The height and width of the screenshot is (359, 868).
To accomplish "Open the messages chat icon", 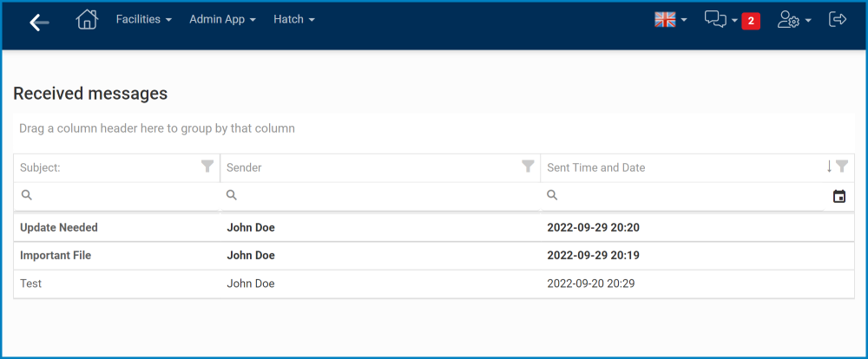I will [715, 20].
